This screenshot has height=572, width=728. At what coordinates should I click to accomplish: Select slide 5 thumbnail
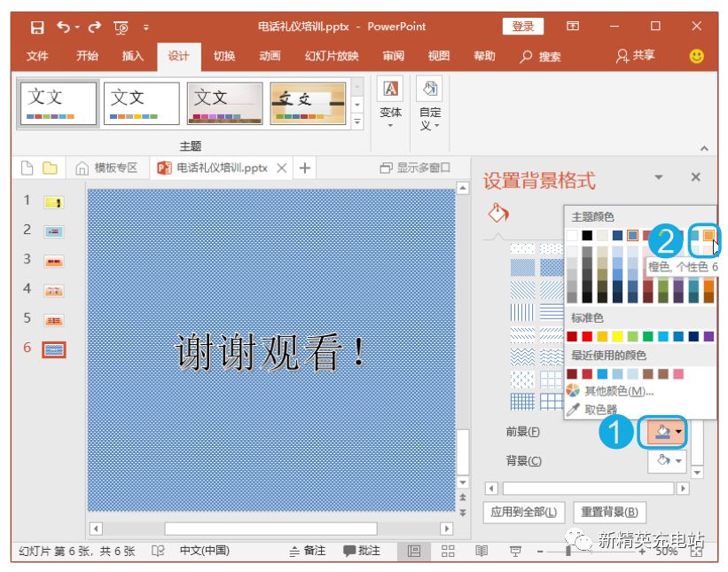[x=54, y=320]
